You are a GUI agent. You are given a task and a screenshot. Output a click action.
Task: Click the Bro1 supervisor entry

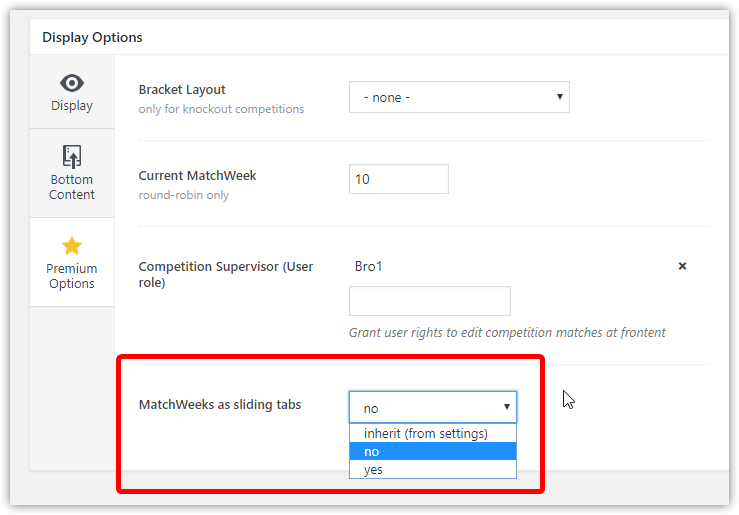pos(368,267)
